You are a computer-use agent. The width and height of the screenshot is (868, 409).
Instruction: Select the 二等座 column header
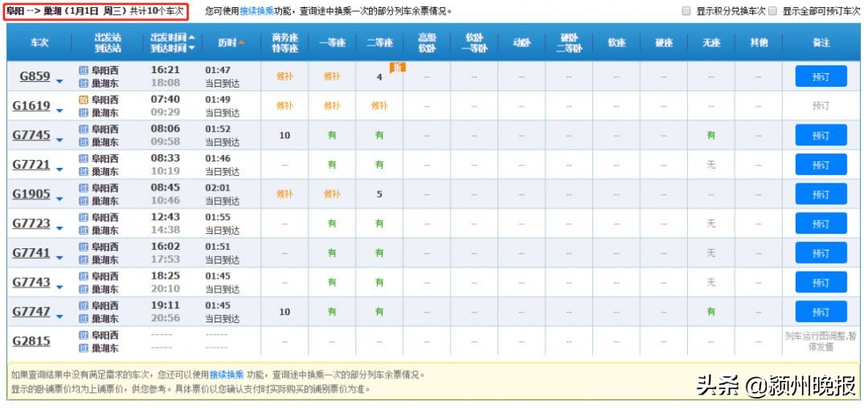click(379, 43)
